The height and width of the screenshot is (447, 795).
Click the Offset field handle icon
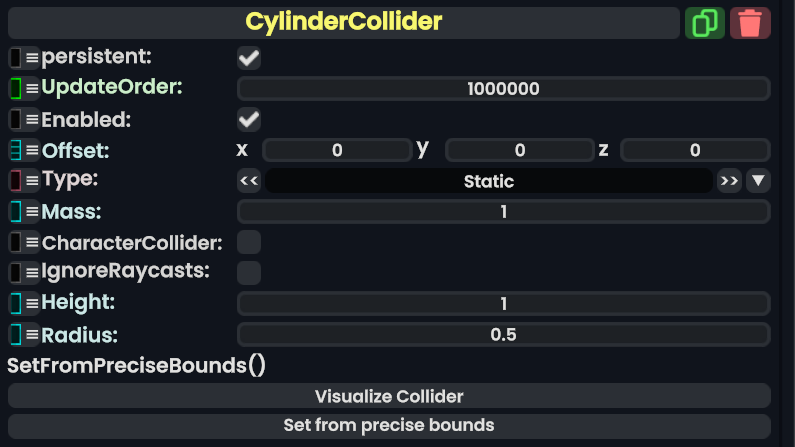(15, 151)
